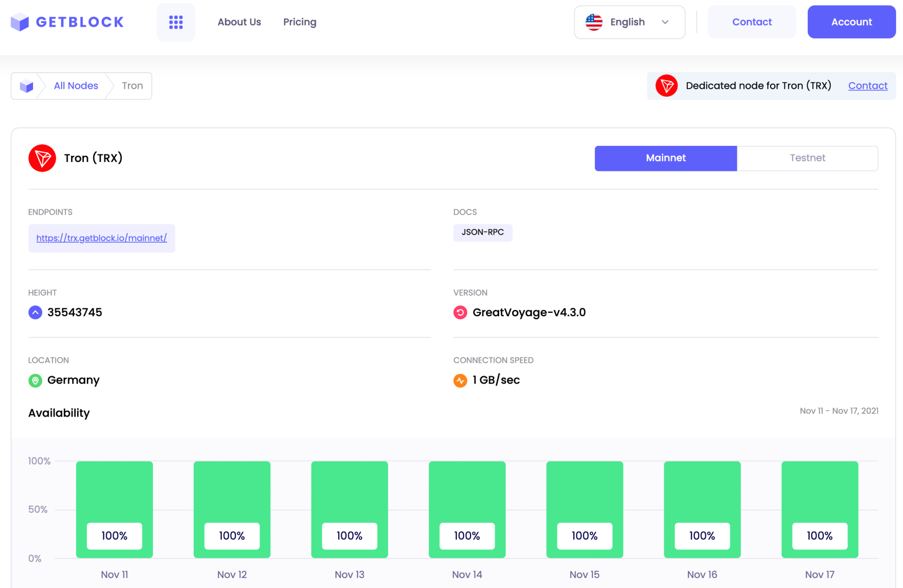This screenshot has width=903, height=588.
Task: Select the Mainnet network option
Action: click(x=665, y=158)
